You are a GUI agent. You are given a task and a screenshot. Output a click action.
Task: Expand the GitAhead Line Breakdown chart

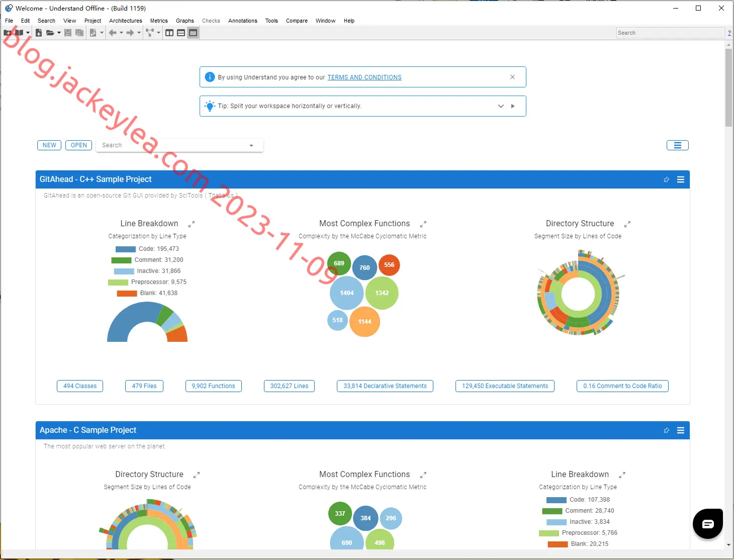coord(192,224)
